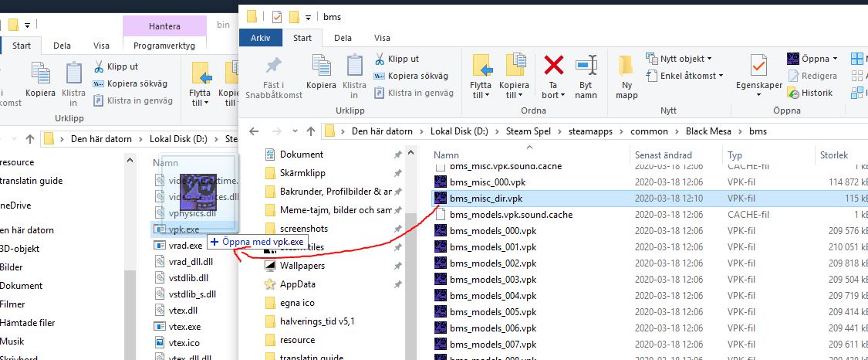Click Lokal Disk (D:) in bms breadcrumb
The width and height of the screenshot is (868, 360).
(460, 131)
